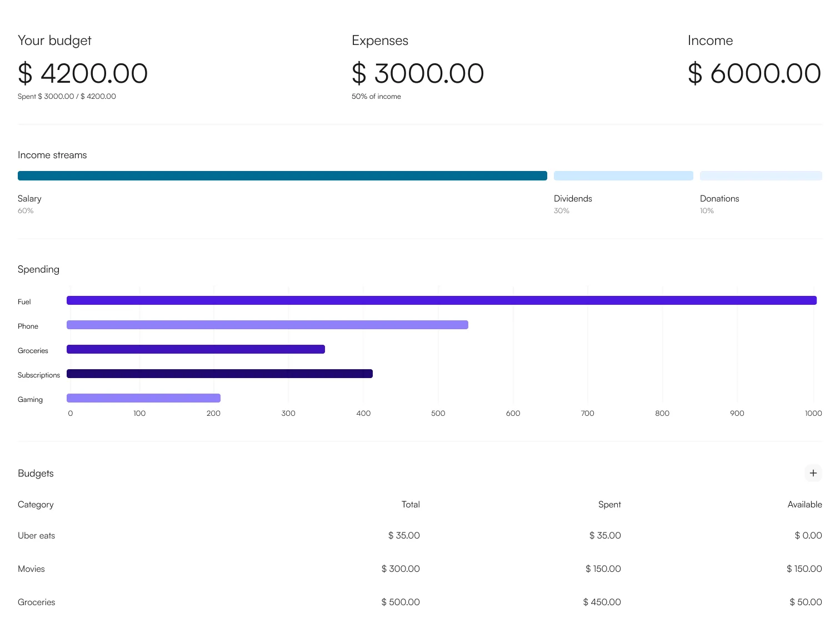Click the Groceries spending bar in chart
Image resolution: width=840 pixels, height=644 pixels.
pos(196,349)
